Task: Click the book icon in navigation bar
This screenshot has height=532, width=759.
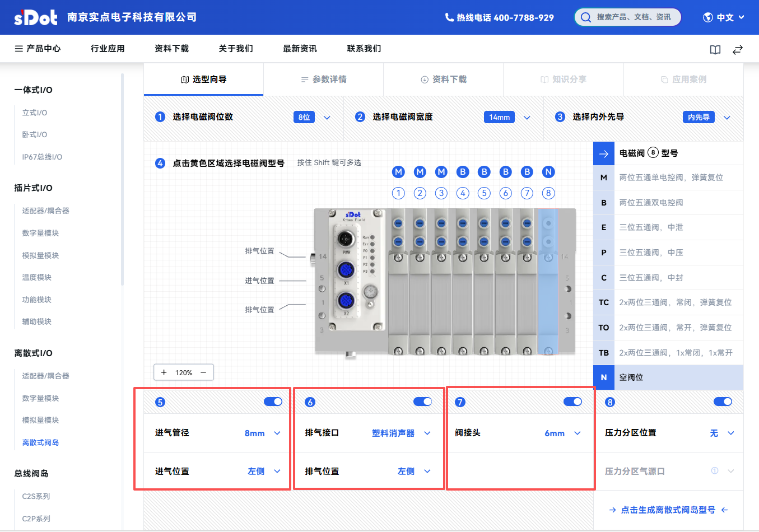Action: [715, 50]
